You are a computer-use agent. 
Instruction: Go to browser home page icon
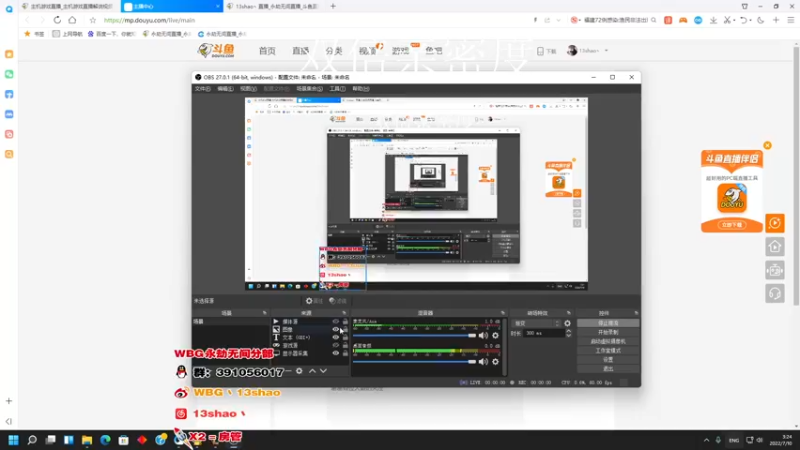pyautogui.click(x=72, y=20)
